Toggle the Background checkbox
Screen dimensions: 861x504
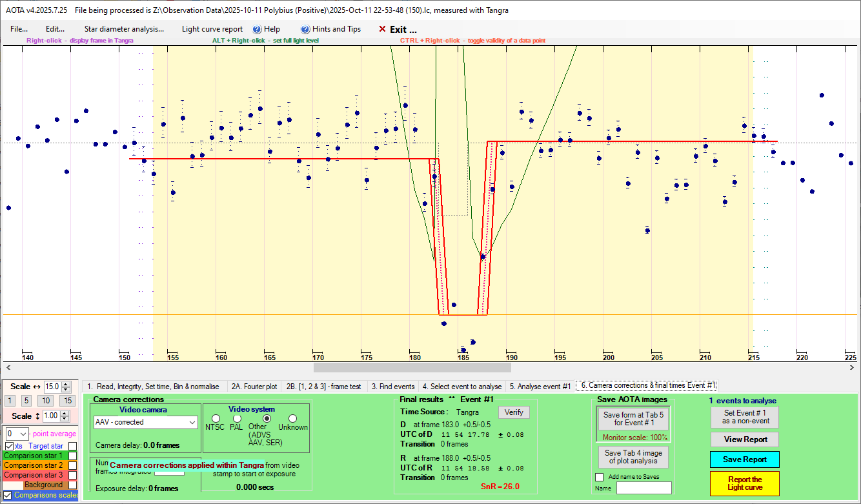click(73, 485)
